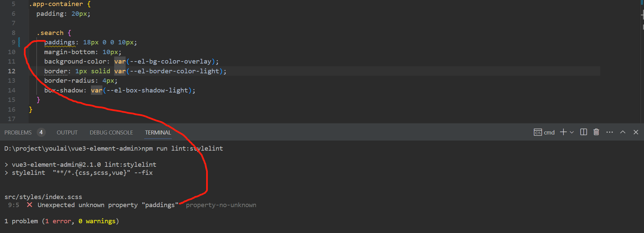Open the src/styles/index.scss path in terminal

click(x=43, y=197)
